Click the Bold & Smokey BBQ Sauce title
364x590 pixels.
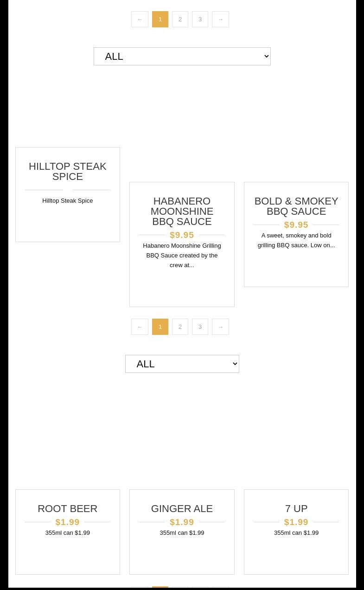tap(296, 206)
